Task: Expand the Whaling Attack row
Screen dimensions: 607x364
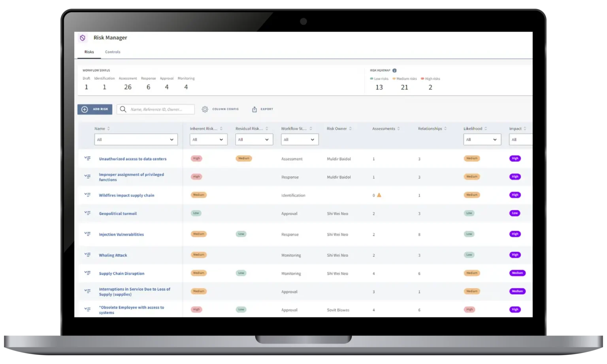Action: [x=87, y=255]
